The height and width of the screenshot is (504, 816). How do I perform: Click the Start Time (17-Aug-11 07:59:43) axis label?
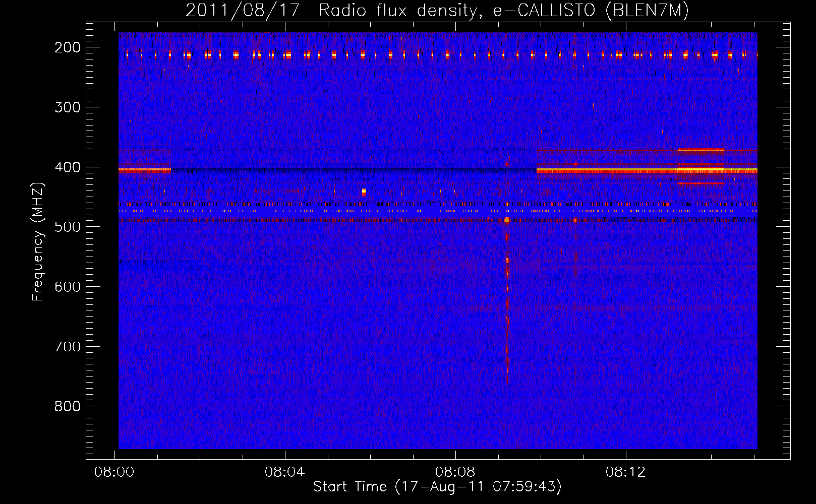(437, 487)
